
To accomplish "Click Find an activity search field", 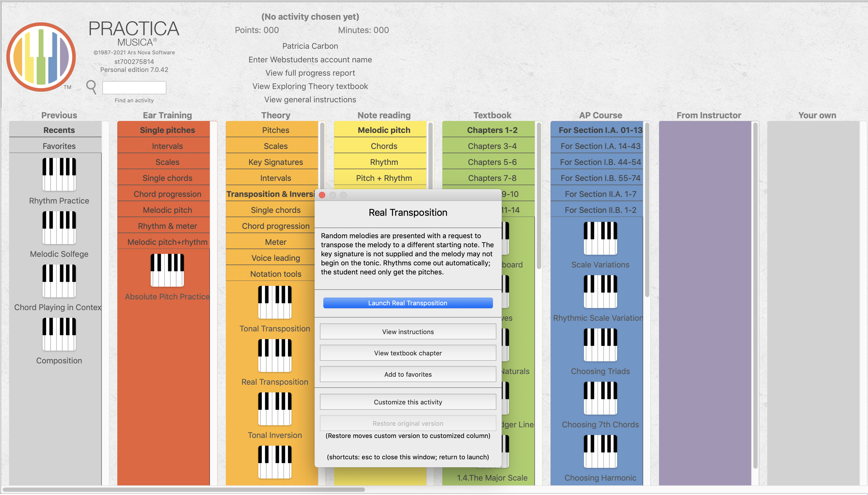I will coord(134,88).
